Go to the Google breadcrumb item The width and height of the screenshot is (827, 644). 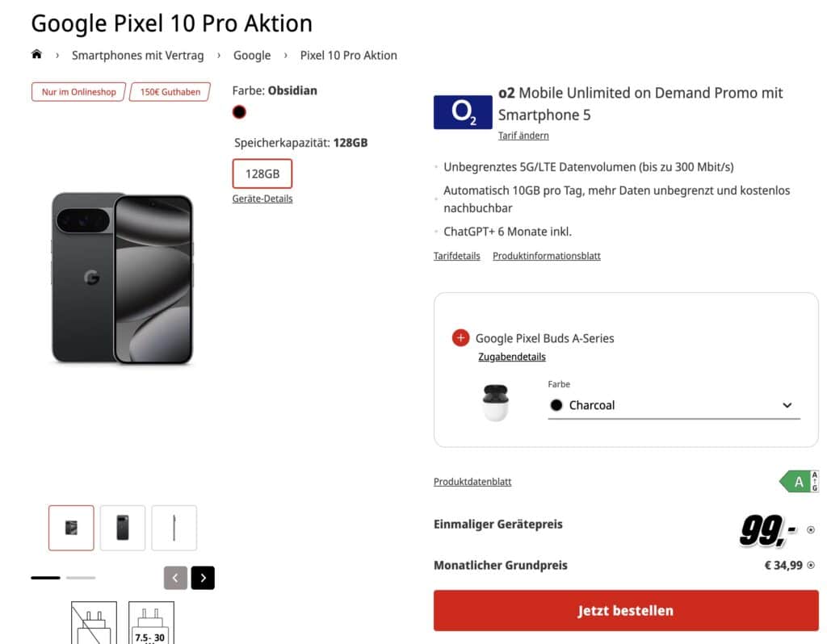(252, 55)
